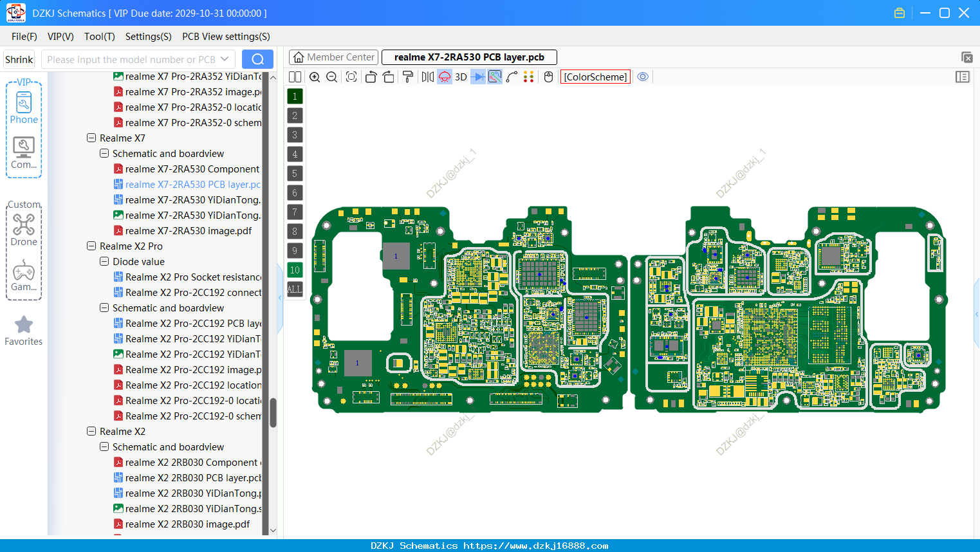Show PCB layer 5
The image size is (980, 552).
point(295,174)
